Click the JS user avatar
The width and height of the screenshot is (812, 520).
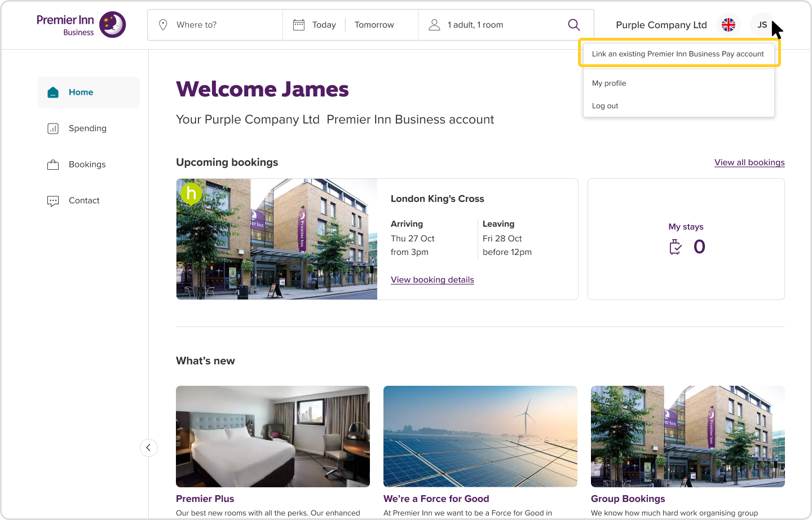[x=762, y=25]
